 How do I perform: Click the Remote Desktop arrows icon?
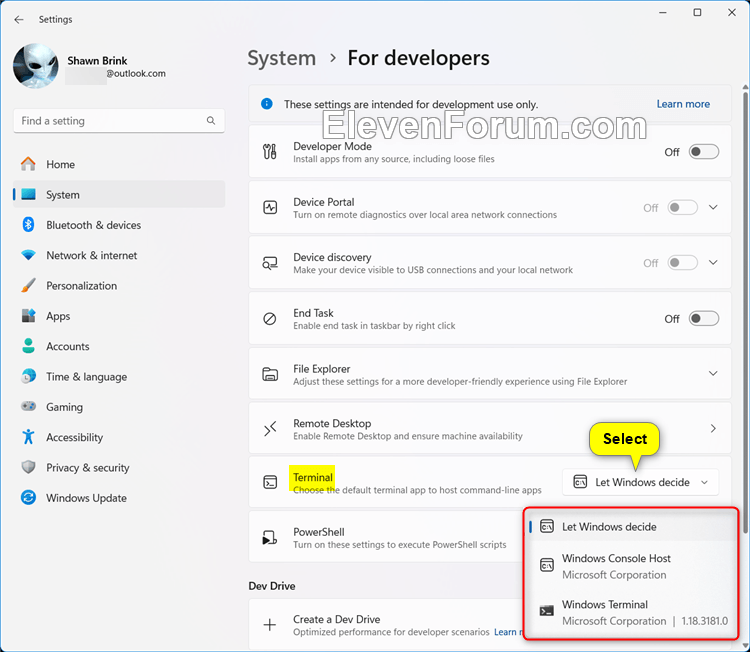270,429
